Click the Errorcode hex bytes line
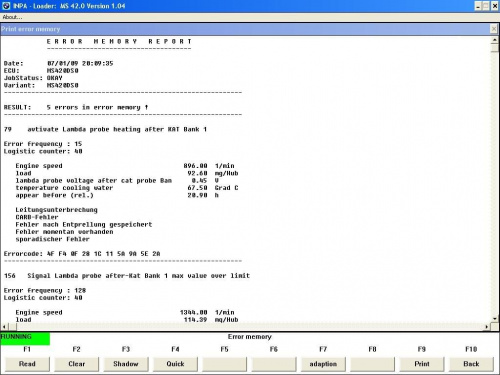 (x=82, y=254)
